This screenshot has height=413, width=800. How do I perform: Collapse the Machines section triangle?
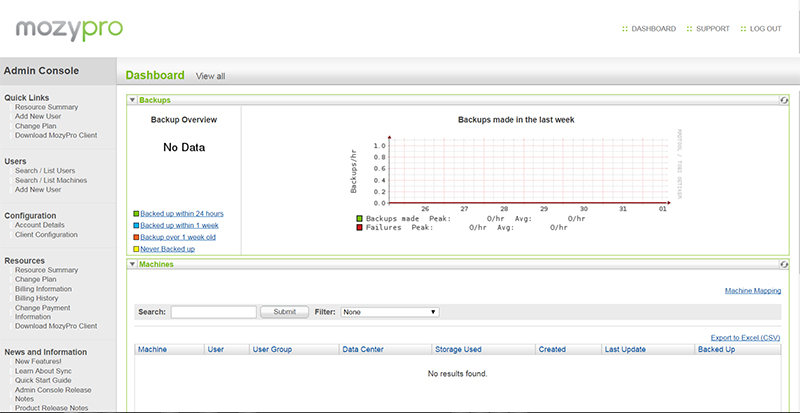coord(132,264)
